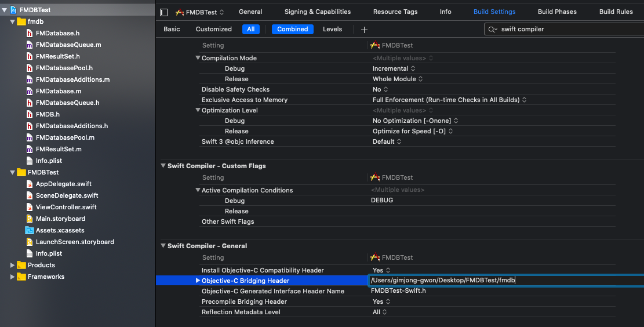This screenshot has width=644, height=327.
Task: Switch to Levels view mode
Action: coord(332,29)
